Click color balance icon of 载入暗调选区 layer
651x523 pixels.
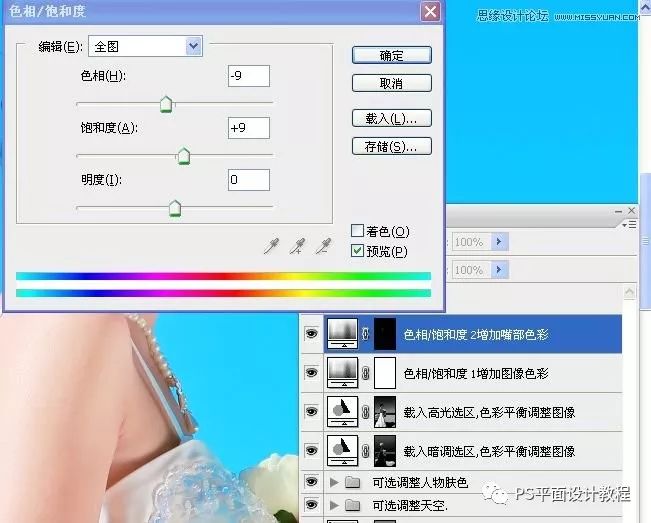coord(342,451)
